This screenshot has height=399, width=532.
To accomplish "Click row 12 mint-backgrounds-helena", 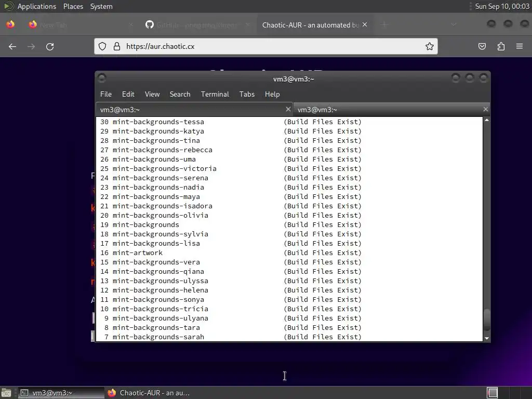I will (x=231, y=290).
